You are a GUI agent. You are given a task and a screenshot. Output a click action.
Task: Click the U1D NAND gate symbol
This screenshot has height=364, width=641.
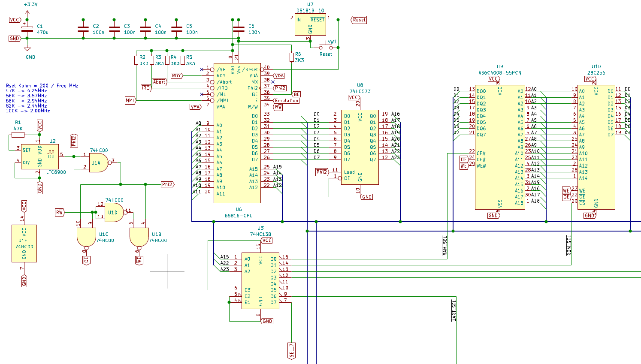click(x=114, y=212)
